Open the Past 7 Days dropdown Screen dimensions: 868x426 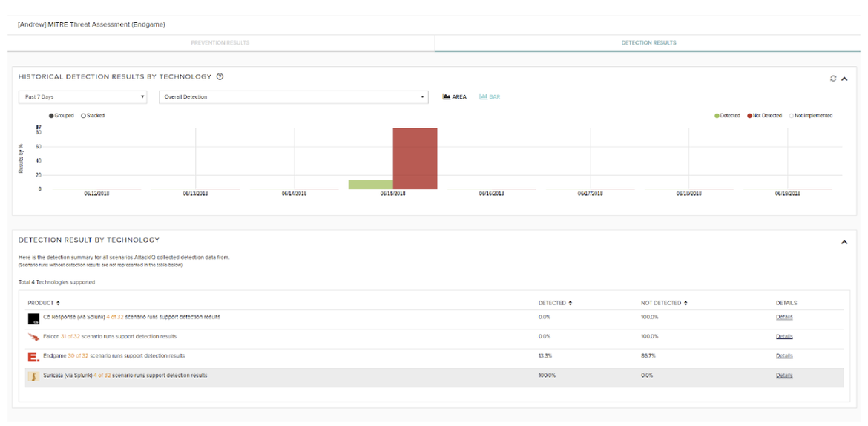82,97
